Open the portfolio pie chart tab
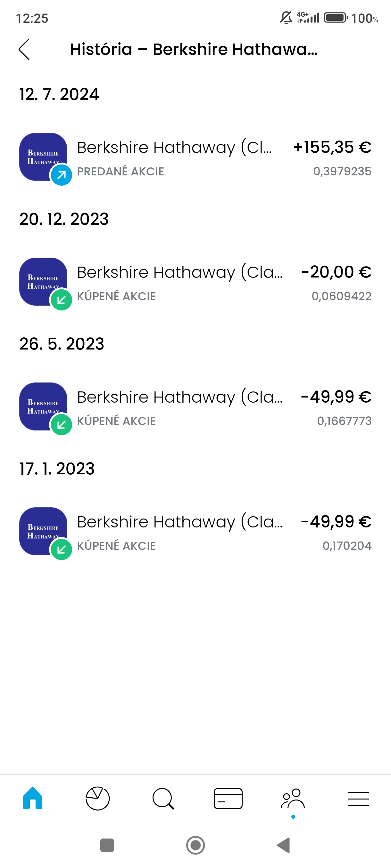The width and height of the screenshot is (391, 868). pyautogui.click(x=98, y=798)
